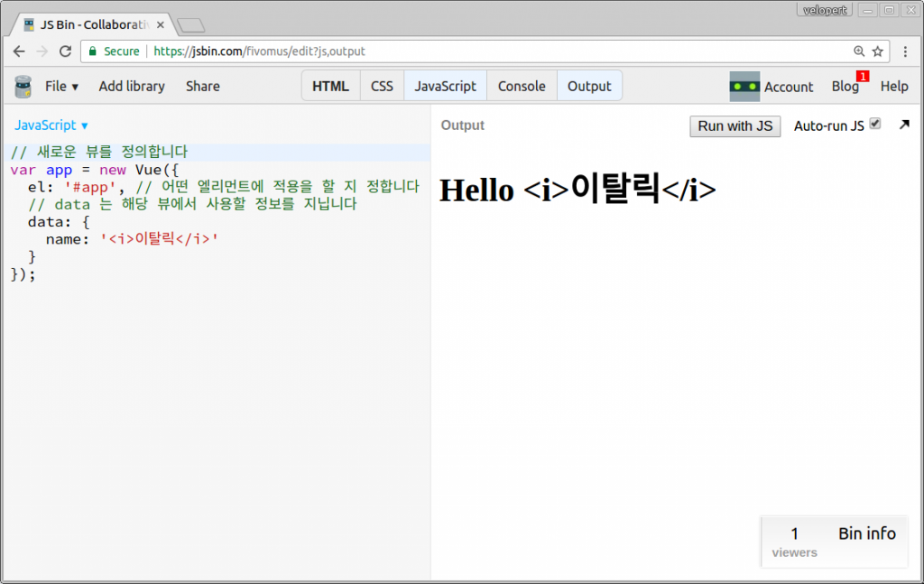Screen dimensions: 924x584
Task: Open Chrome's vertical dots menu
Action: [906, 51]
